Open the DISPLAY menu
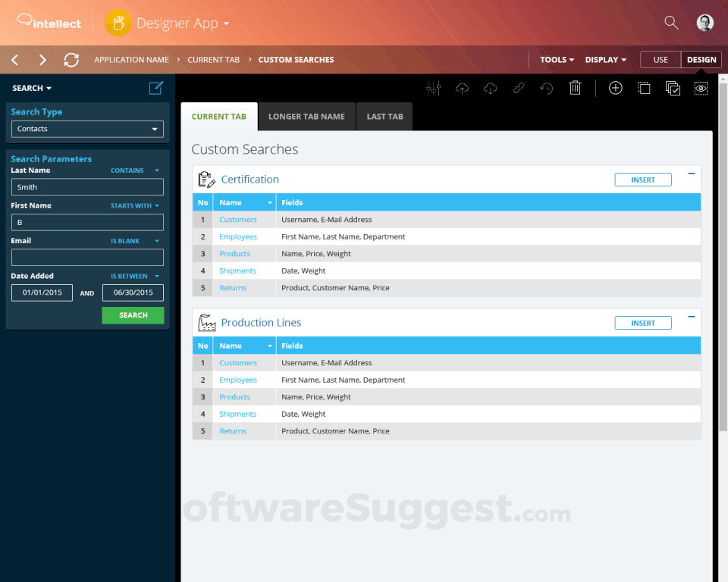Viewport: 728px width, 582px height. coord(605,59)
